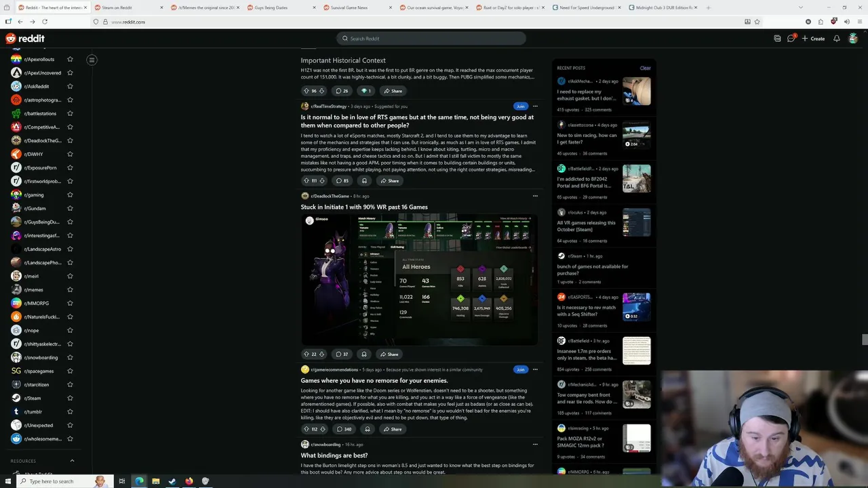This screenshot has width=868, height=488.
Task: Toggle favorite star for r/Gundam
Action: 70,208
